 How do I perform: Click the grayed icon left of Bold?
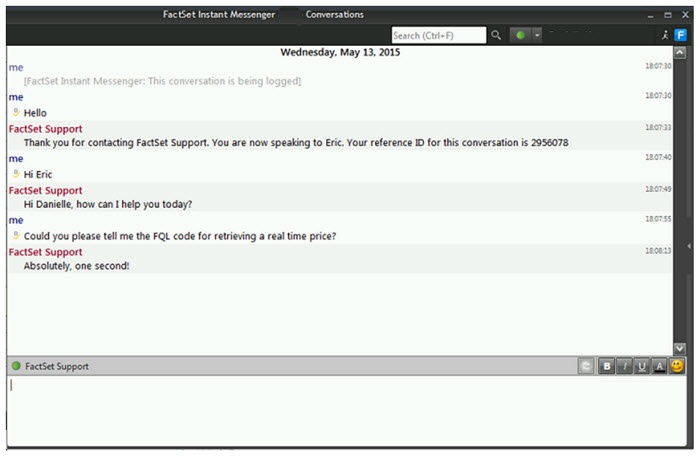pos(586,366)
